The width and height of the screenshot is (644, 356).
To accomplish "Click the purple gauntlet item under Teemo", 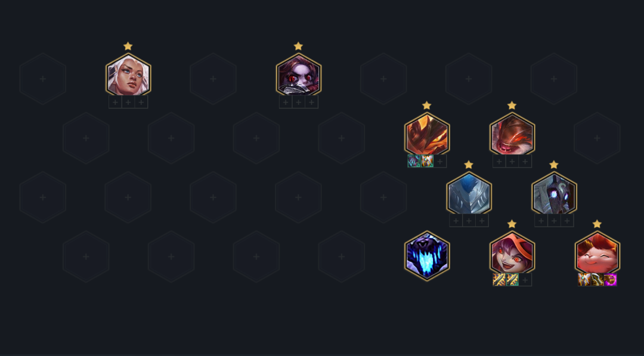I will pos(611,280).
